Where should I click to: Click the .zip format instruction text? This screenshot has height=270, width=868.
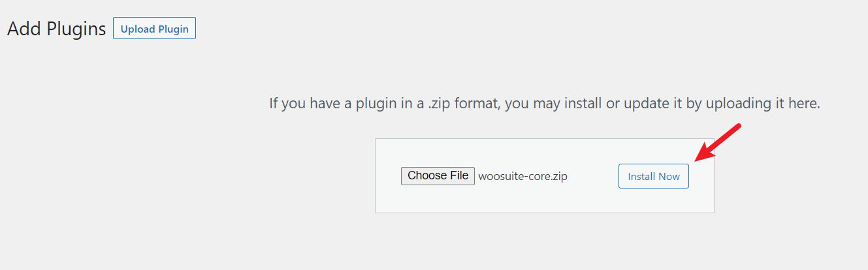click(545, 104)
